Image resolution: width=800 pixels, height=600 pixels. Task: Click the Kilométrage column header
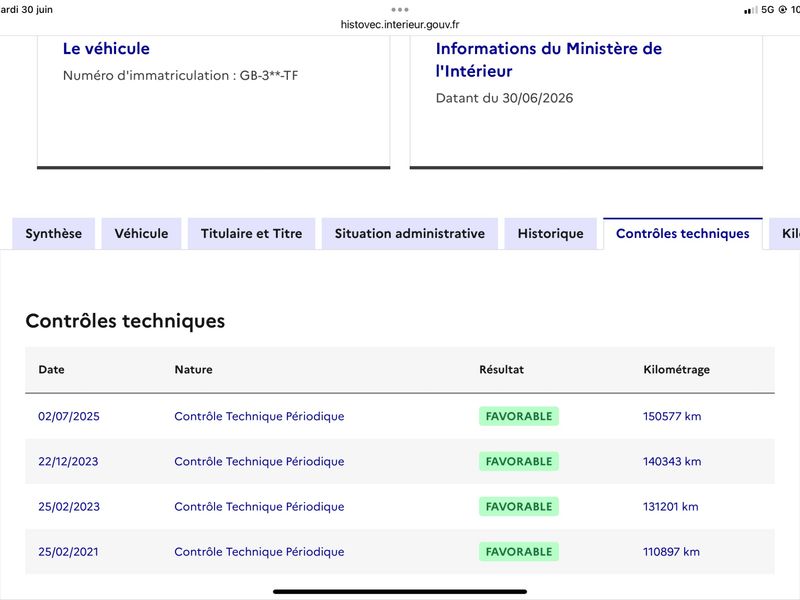click(677, 369)
